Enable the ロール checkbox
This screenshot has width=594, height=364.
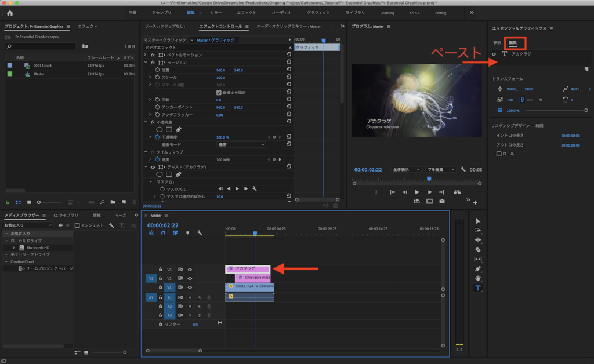pos(499,154)
